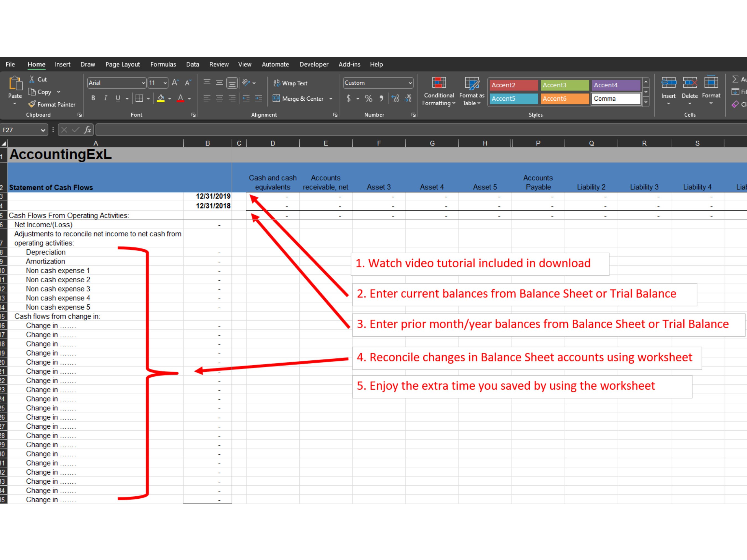The image size is (747, 560).
Task: Click the Paste clipboard icon
Action: (x=15, y=83)
